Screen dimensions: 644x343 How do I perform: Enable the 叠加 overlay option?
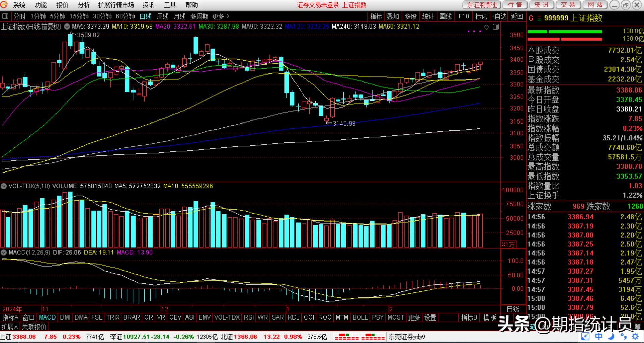[x=393, y=16]
